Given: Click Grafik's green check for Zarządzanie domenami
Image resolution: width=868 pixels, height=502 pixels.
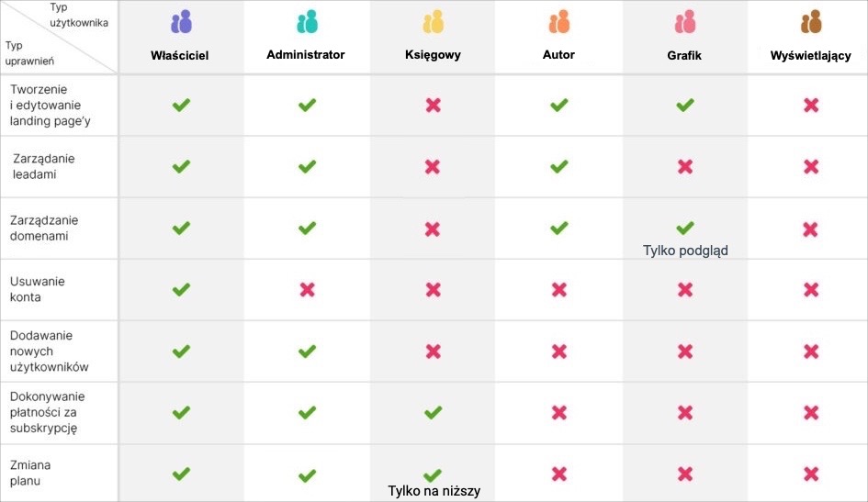Looking at the screenshot, I should pos(684,228).
